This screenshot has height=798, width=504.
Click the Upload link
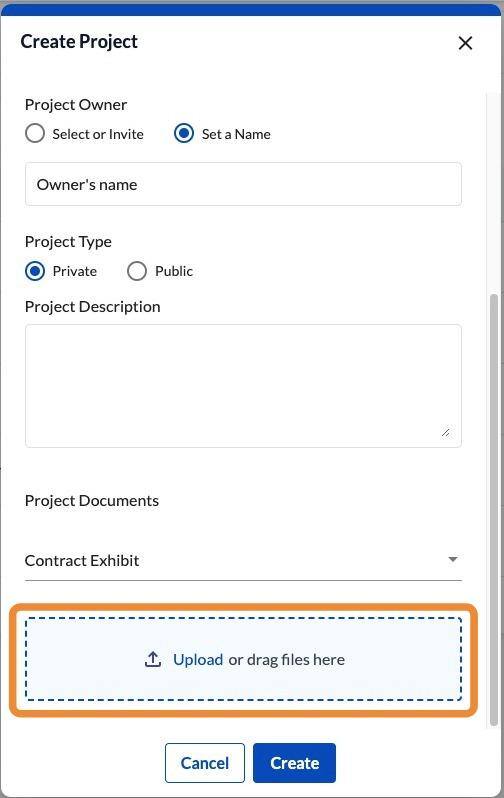(198, 660)
